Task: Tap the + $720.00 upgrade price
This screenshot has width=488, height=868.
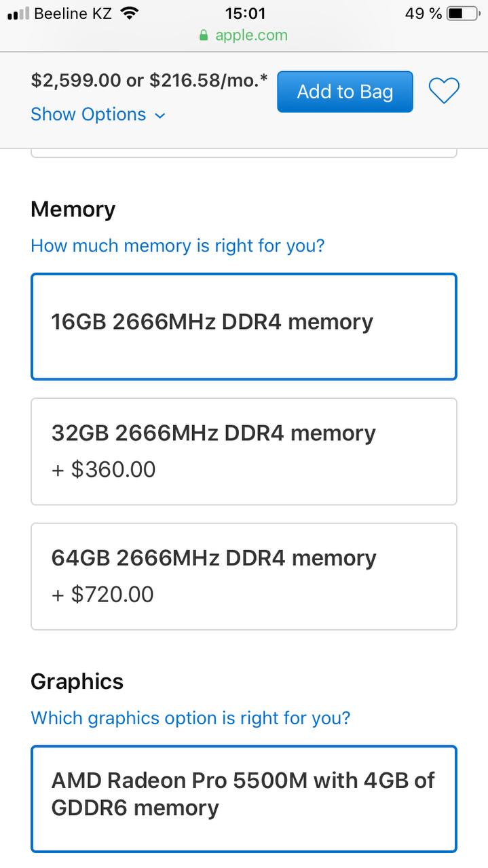Action: point(103,594)
